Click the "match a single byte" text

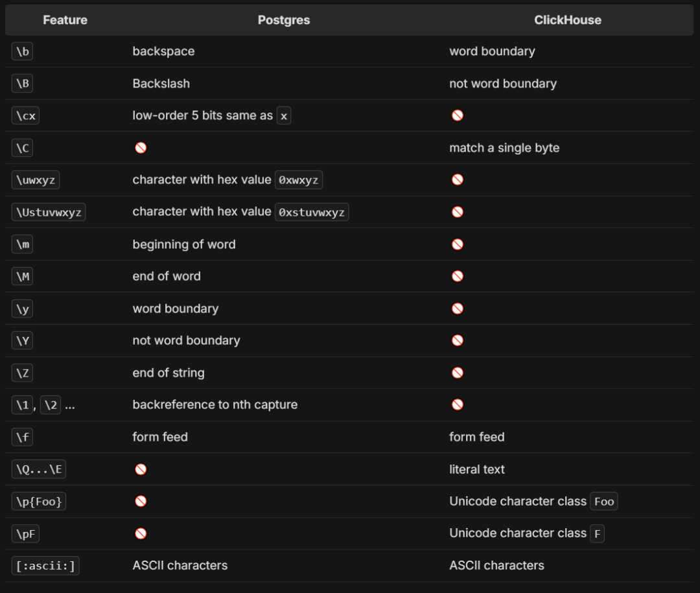504,148
